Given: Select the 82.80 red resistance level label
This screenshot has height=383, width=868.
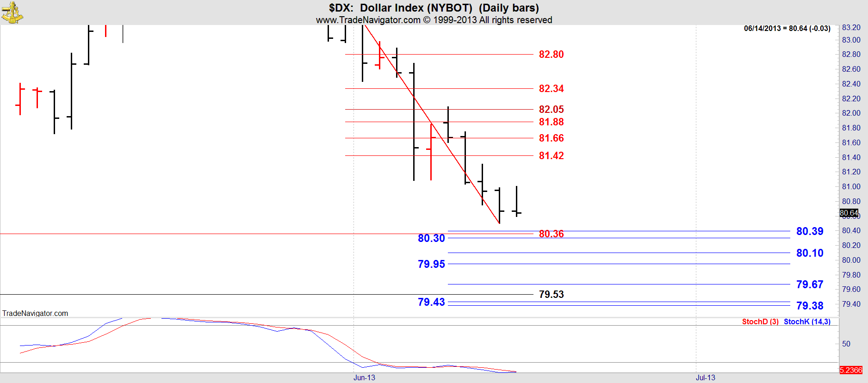Looking at the screenshot, I should pyautogui.click(x=551, y=55).
